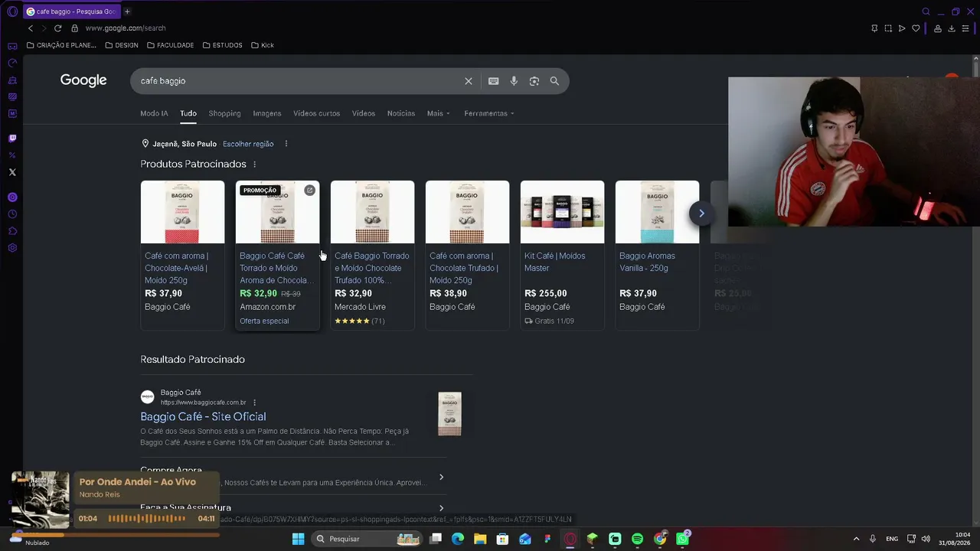Reload the current page
Screen dimensions: 980x551
[x=57, y=28]
